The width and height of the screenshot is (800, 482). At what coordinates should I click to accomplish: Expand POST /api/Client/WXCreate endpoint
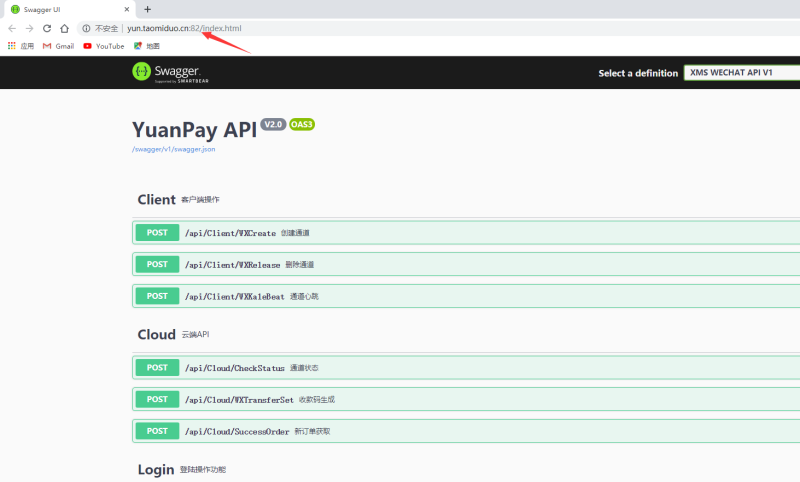tap(466, 233)
